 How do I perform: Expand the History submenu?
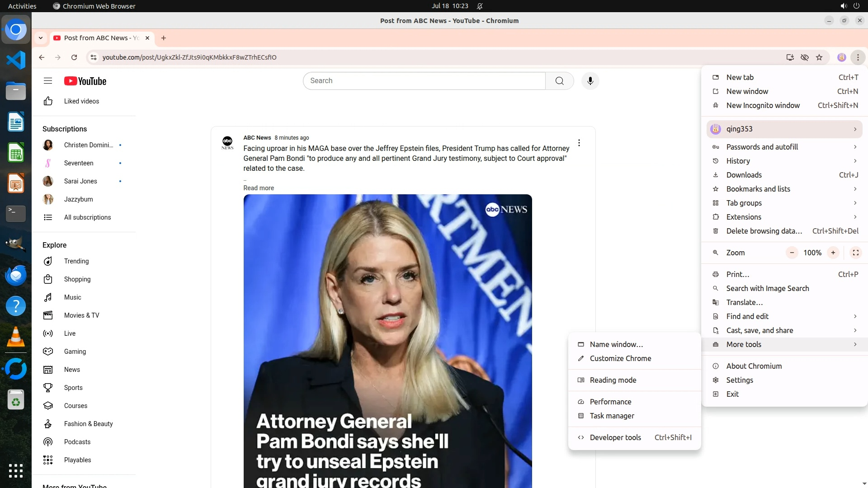tap(784, 161)
